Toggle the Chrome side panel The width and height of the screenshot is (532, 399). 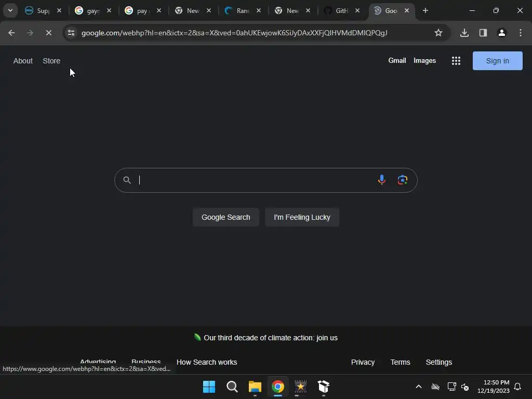tap(483, 33)
